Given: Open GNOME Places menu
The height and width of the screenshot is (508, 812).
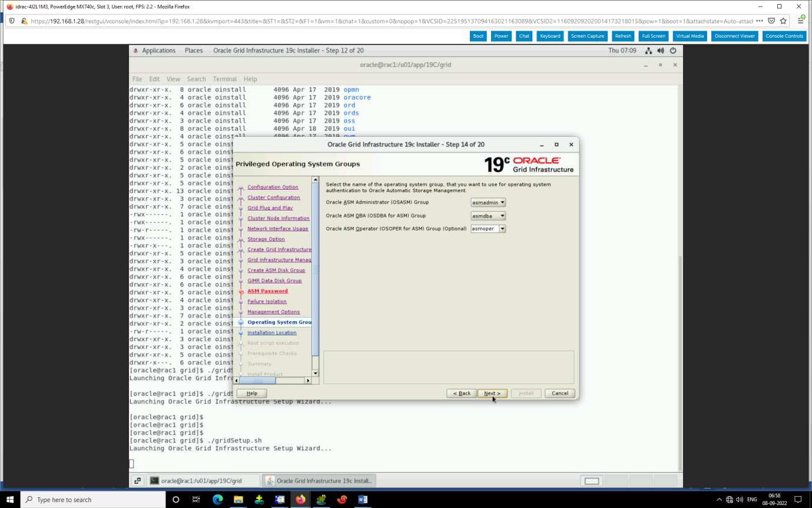Looking at the screenshot, I should click(194, 51).
